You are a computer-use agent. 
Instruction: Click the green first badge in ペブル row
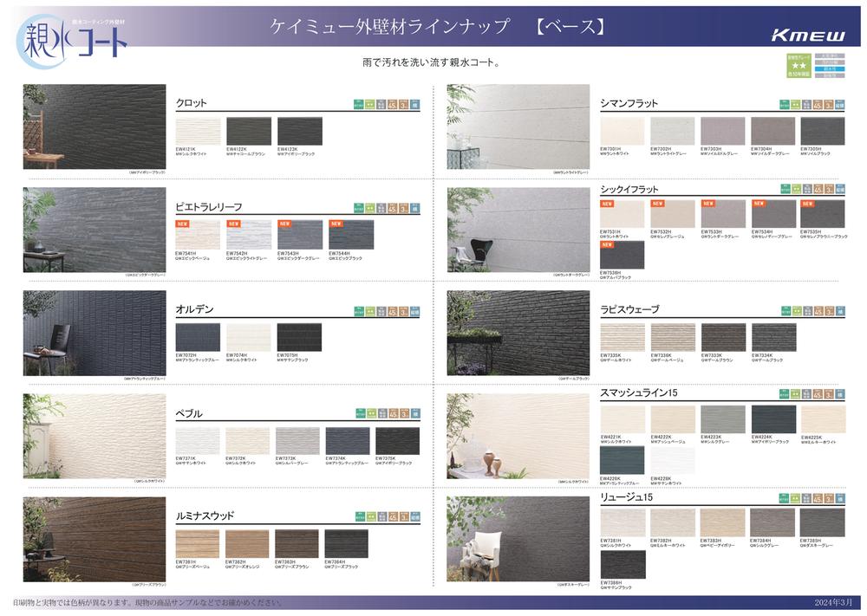click(x=360, y=413)
